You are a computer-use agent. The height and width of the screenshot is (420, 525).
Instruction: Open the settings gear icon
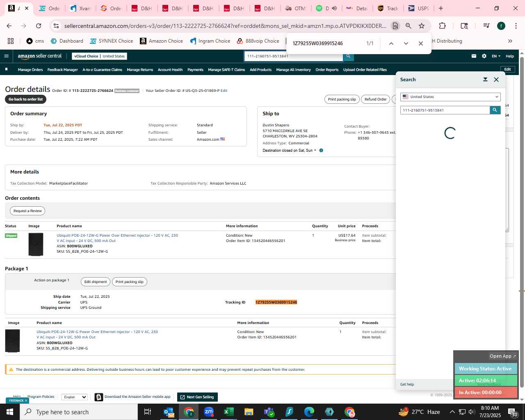[484, 56]
